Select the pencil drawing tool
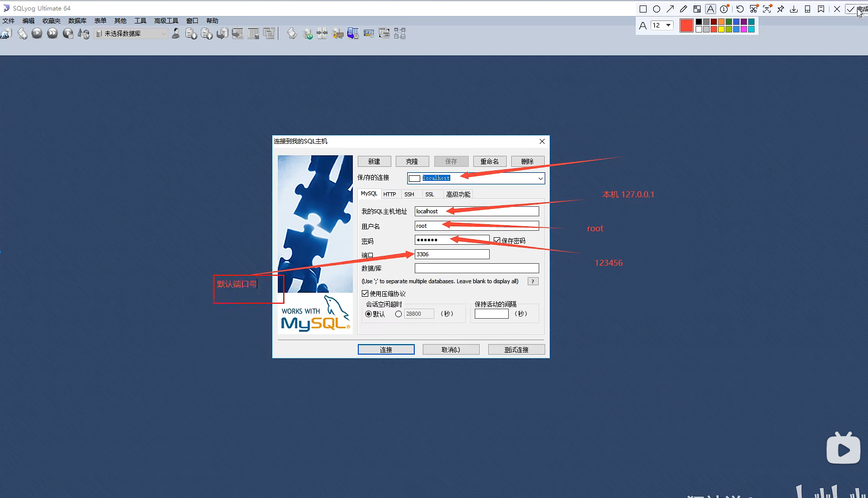868x498 pixels. click(x=684, y=9)
